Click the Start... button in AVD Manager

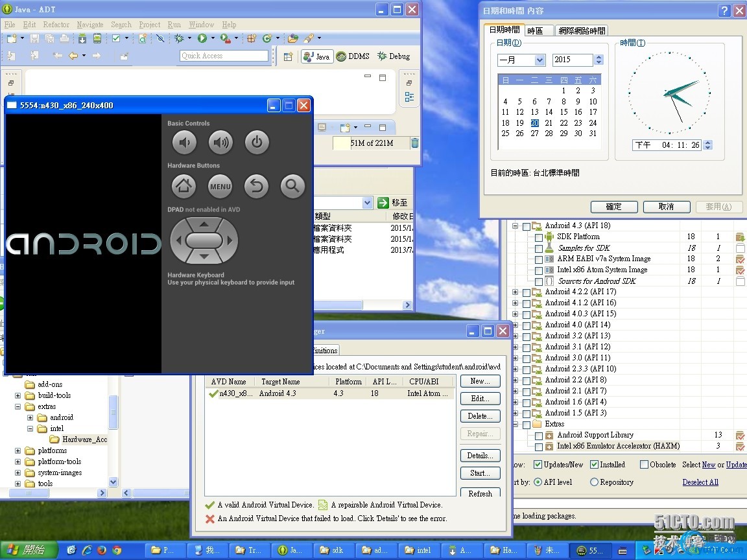[x=480, y=473]
